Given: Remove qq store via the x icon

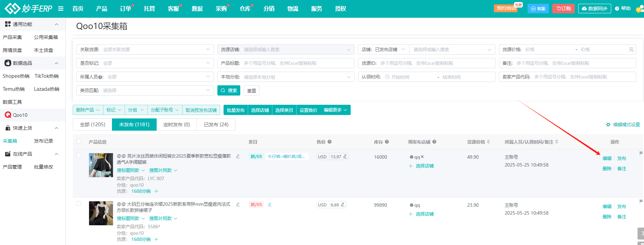Looking at the screenshot, I should (422, 157).
